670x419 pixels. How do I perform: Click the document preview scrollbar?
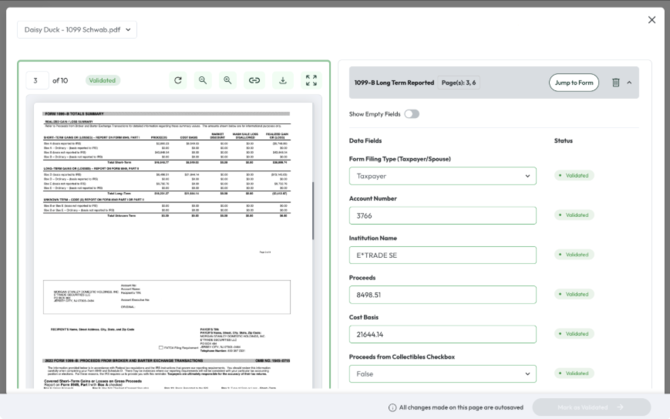point(313,211)
